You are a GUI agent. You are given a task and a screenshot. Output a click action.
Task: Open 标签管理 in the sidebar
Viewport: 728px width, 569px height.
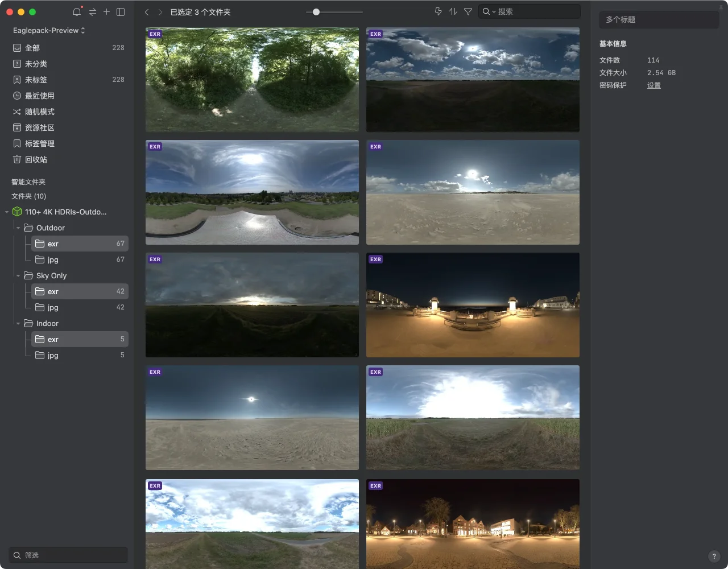[68, 143]
